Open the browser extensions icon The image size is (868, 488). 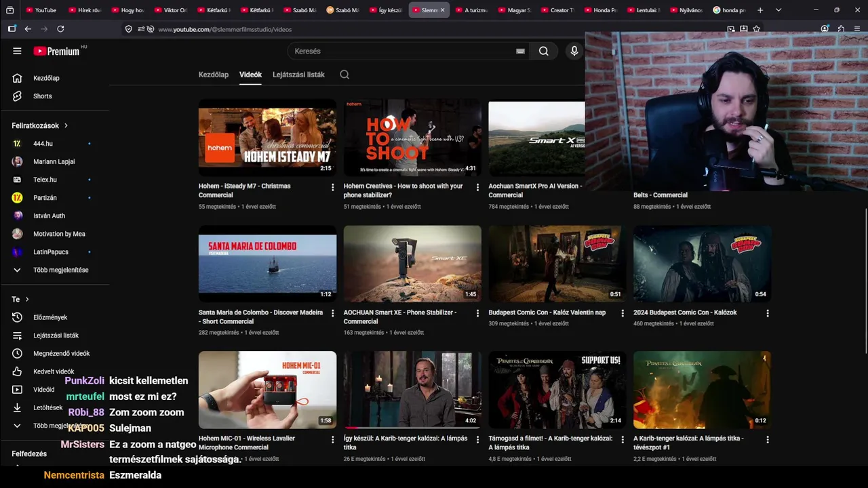[841, 29]
